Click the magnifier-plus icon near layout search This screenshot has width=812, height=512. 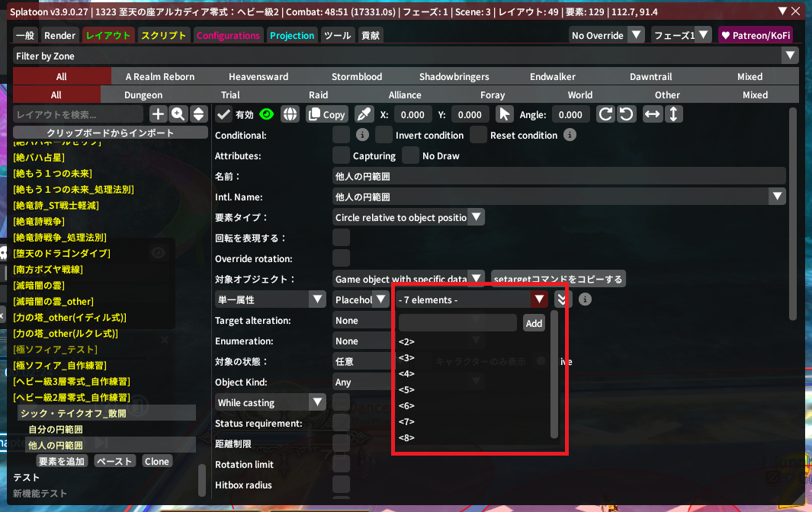click(x=178, y=114)
